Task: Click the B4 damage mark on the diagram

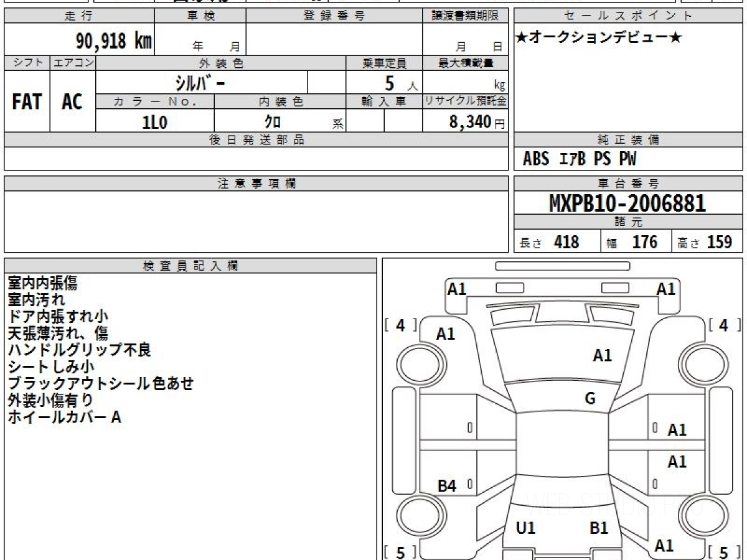Action: [x=447, y=487]
